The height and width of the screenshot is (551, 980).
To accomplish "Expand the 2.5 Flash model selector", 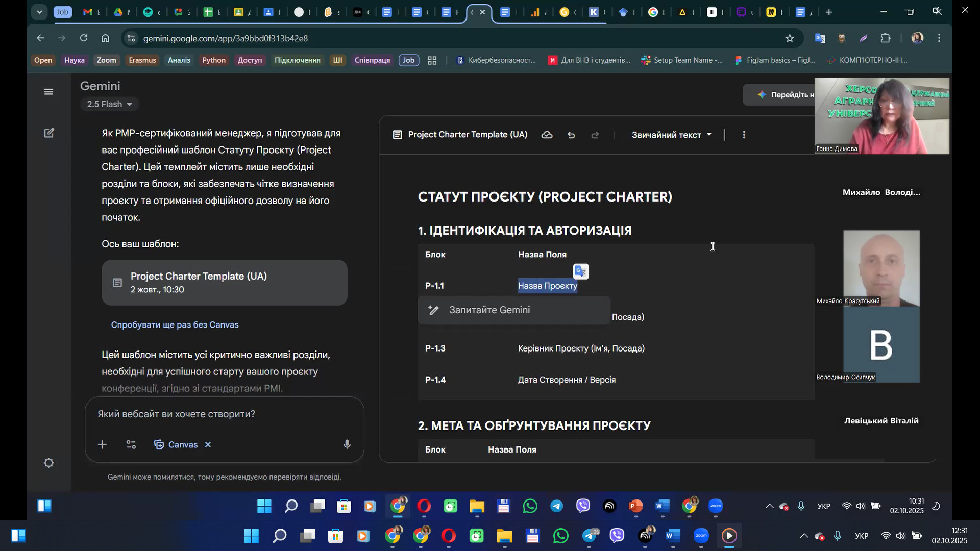I will coord(109,104).
